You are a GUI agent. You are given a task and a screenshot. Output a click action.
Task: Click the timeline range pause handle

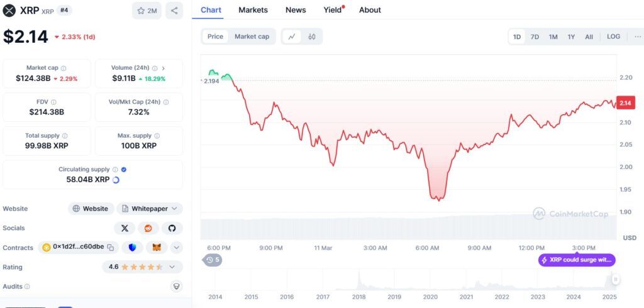616,279
